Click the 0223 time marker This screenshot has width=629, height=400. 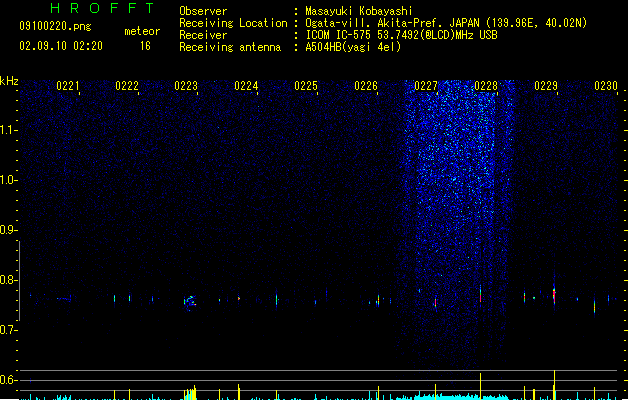186,86
